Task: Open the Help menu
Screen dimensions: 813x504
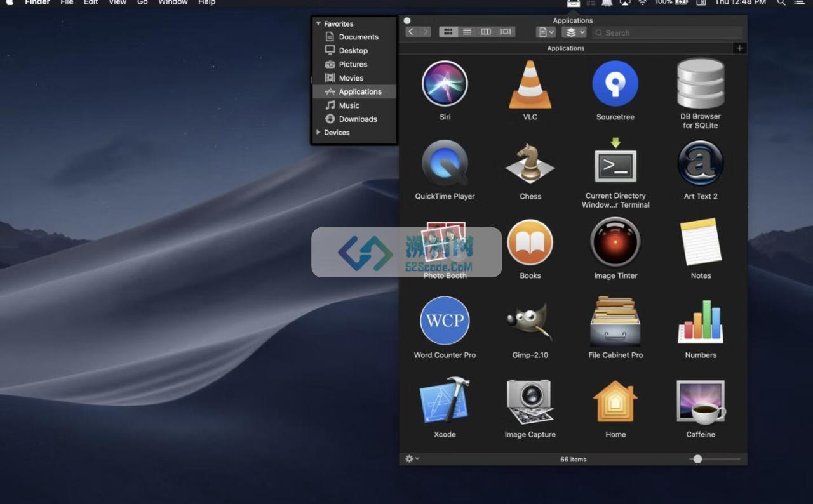Action: coord(206,3)
